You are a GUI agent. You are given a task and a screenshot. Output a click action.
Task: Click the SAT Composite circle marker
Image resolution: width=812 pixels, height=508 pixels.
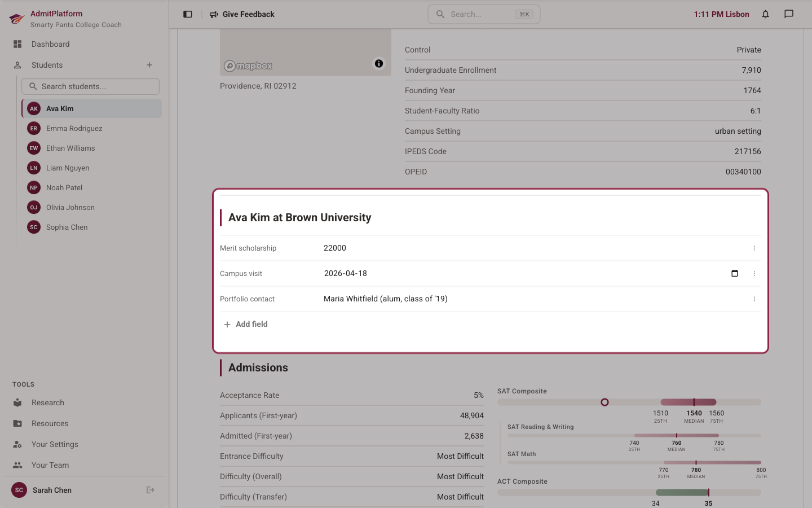point(604,402)
